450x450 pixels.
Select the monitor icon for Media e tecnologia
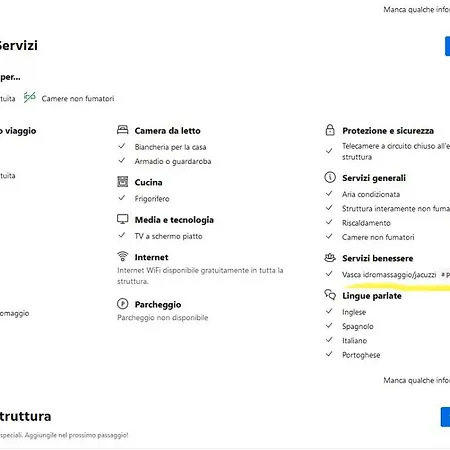coord(123,219)
